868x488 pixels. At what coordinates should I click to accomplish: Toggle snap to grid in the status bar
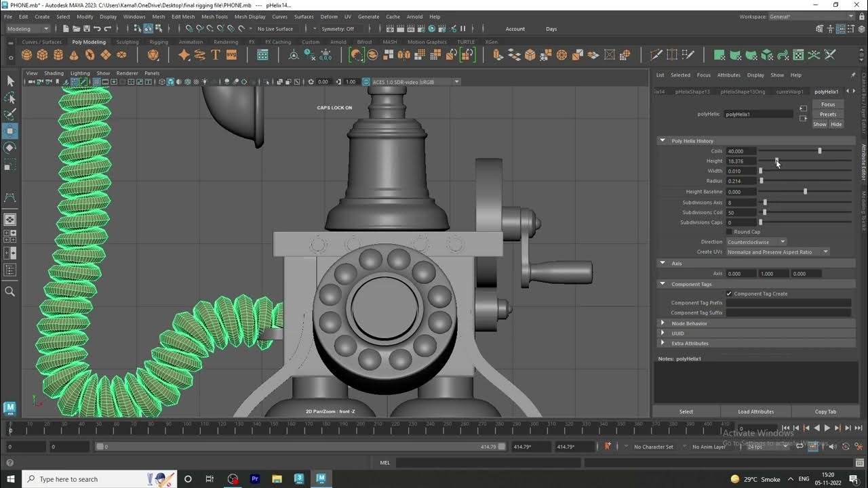pyautogui.click(x=189, y=29)
